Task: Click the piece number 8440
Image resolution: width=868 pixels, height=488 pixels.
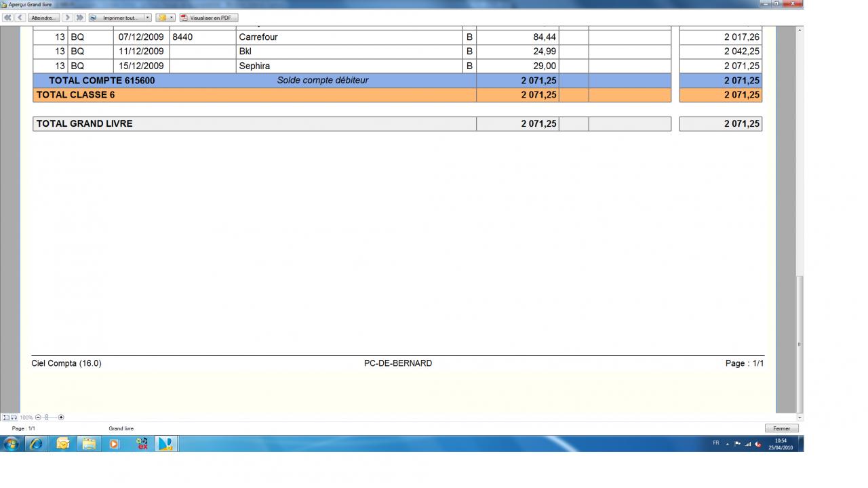Action: pyautogui.click(x=182, y=37)
